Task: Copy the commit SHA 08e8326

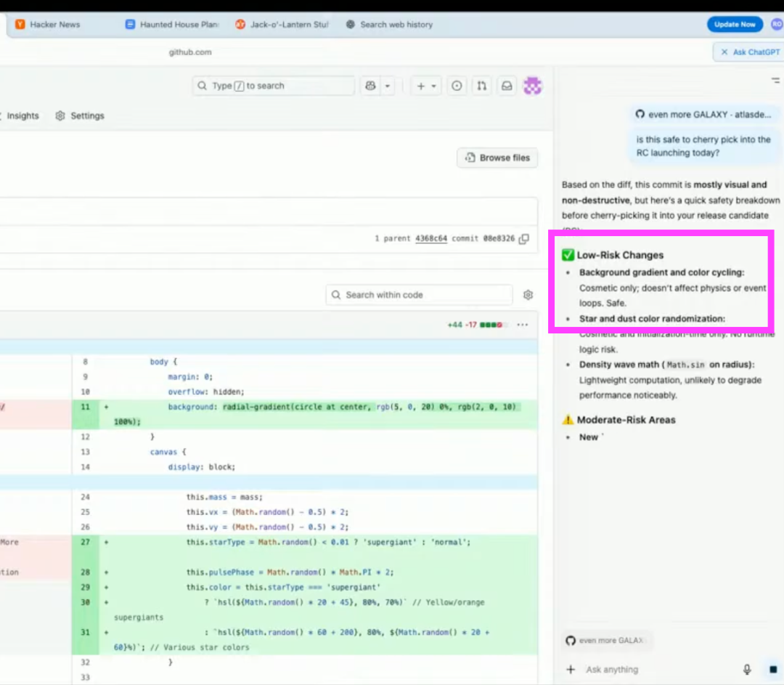Action: click(524, 239)
